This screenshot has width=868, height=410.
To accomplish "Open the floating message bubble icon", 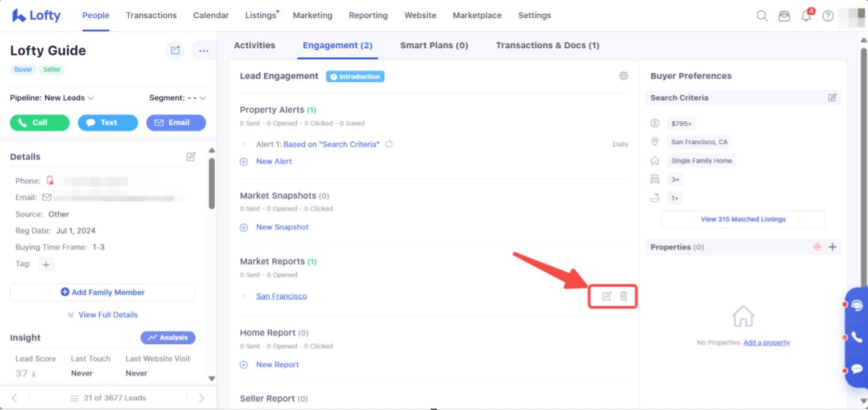I will click(x=857, y=369).
